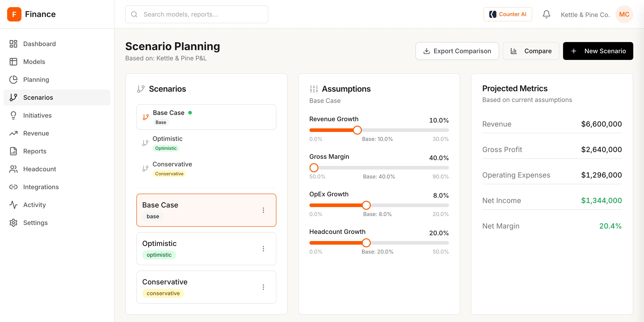Click the Gross Margin slider handle
This screenshot has width=644, height=322.
click(314, 168)
